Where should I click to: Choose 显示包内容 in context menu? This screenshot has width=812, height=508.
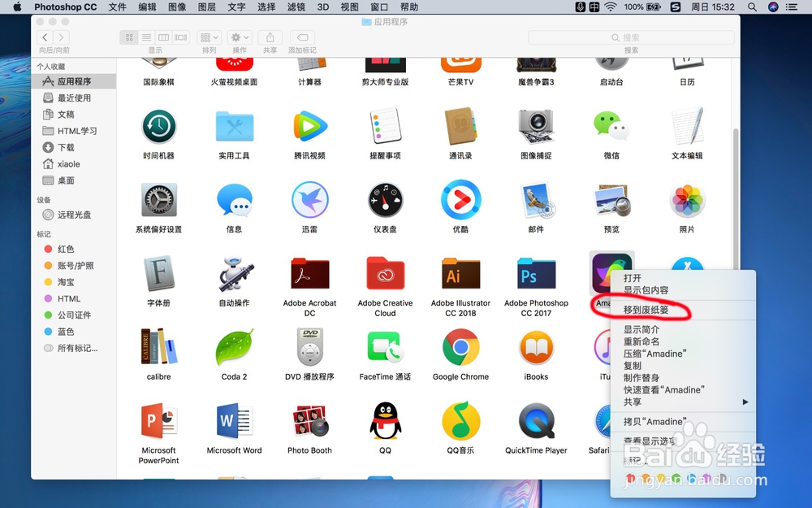[x=646, y=290]
